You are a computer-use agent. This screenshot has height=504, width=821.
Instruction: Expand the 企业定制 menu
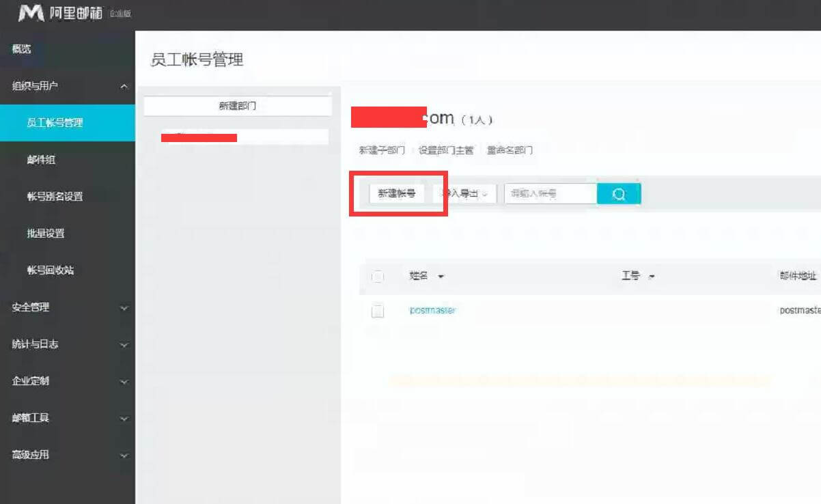coord(124,382)
